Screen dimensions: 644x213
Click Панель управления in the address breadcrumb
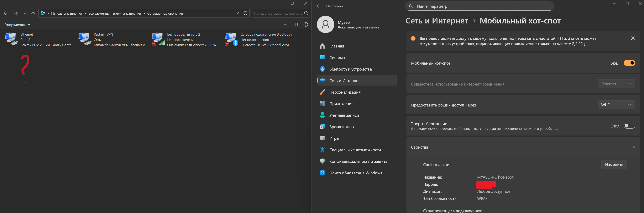[x=66, y=13]
